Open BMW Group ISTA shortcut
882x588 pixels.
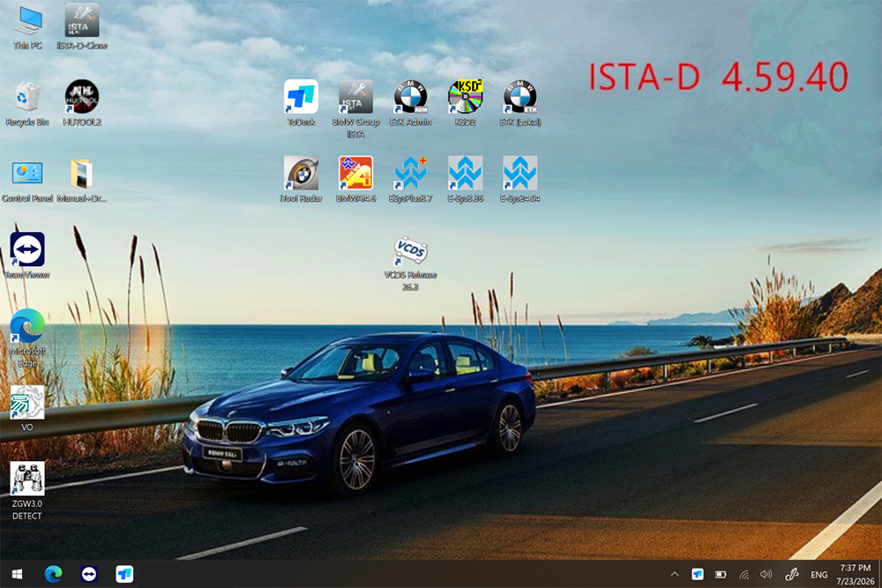point(355,109)
